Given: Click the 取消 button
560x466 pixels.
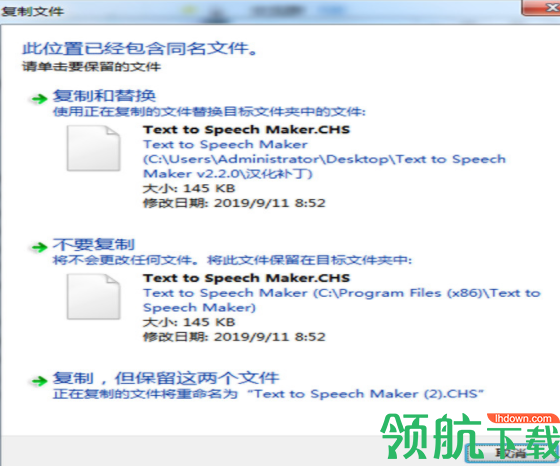Looking at the screenshot, I should (511, 453).
